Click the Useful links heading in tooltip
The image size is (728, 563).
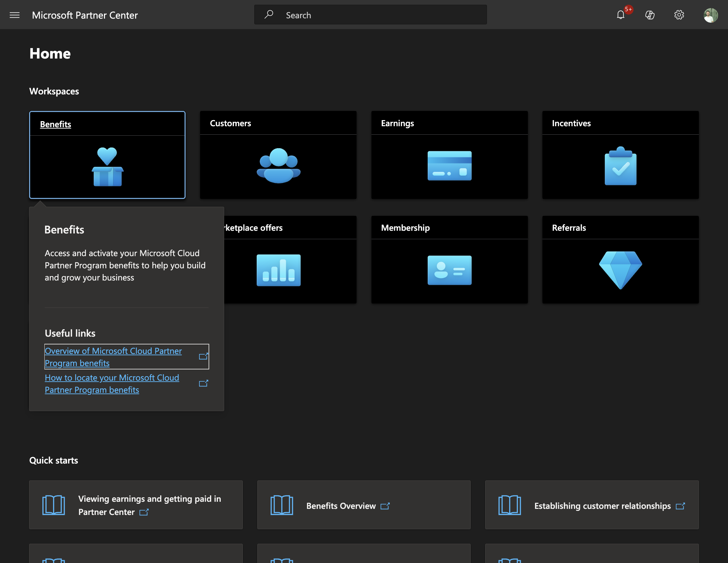pos(70,333)
